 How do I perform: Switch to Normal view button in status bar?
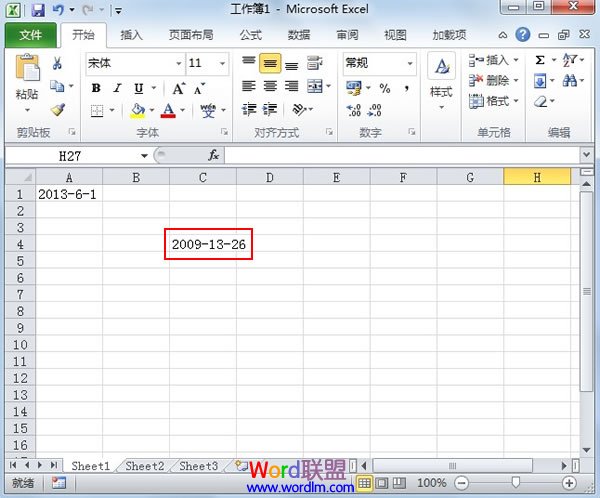(364, 483)
